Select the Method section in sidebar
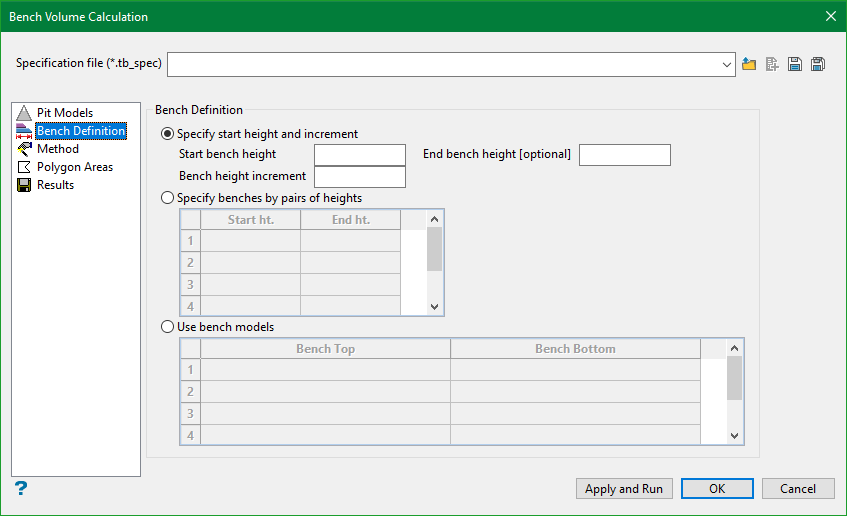 (x=57, y=149)
